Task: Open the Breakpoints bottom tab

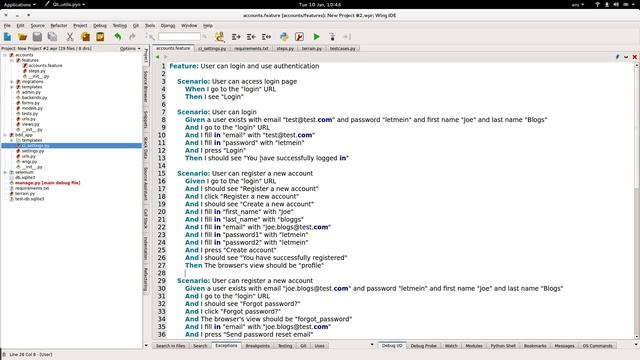Action: coord(258,346)
